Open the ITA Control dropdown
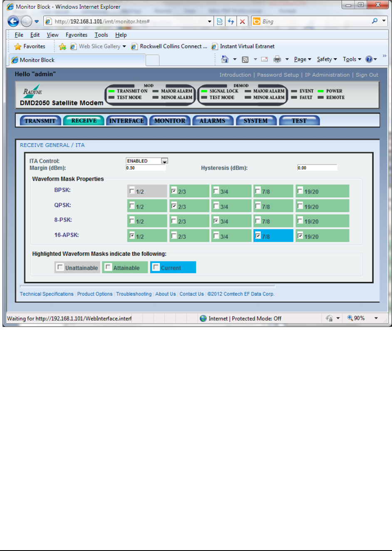 tap(164, 161)
